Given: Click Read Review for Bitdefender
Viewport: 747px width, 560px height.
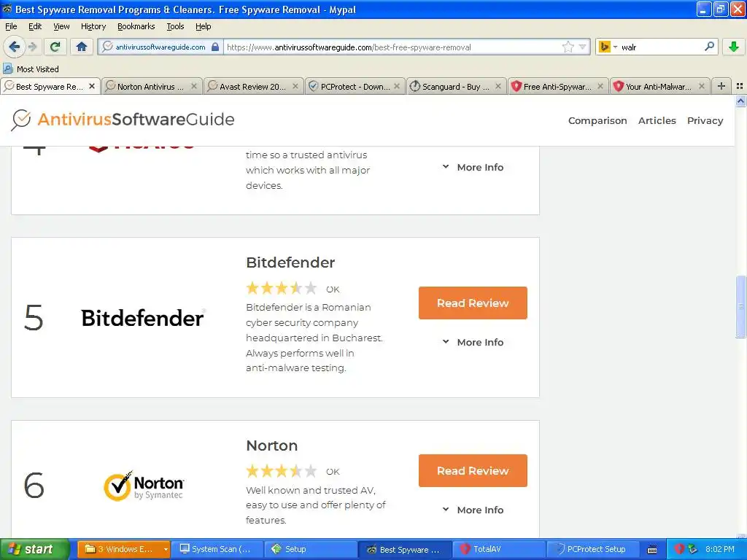Looking at the screenshot, I should click(x=473, y=303).
